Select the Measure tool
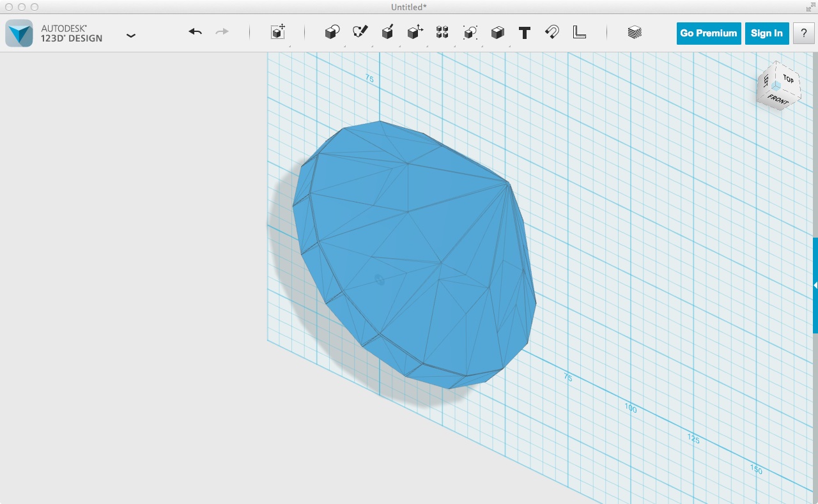Viewport: 818px width, 504px height. click(580, 32)
